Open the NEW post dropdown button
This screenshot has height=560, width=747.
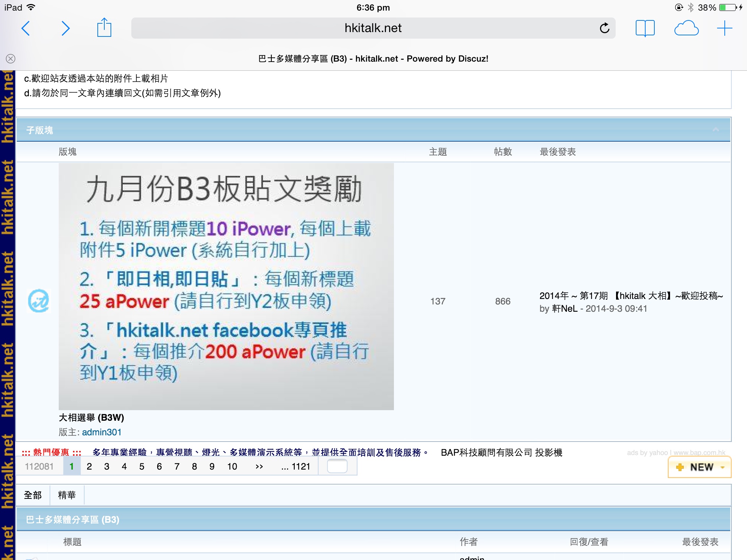point(700,467)
